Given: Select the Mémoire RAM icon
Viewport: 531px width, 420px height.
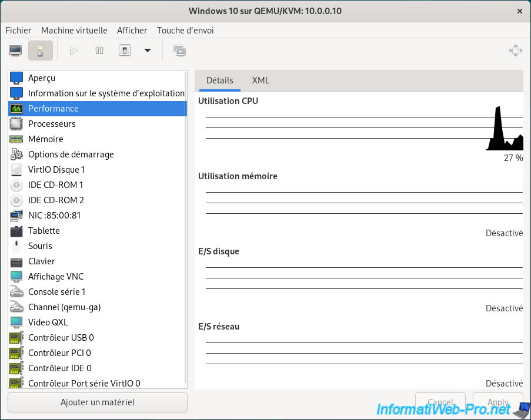Looking at the screenshot, I should point(16,139).
